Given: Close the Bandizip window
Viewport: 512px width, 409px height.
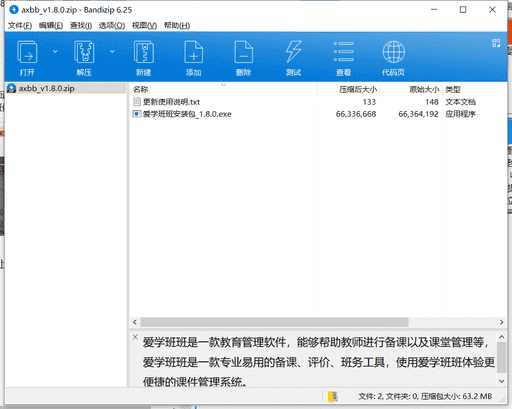Looking at the screenshot, I should click(492, 10).
